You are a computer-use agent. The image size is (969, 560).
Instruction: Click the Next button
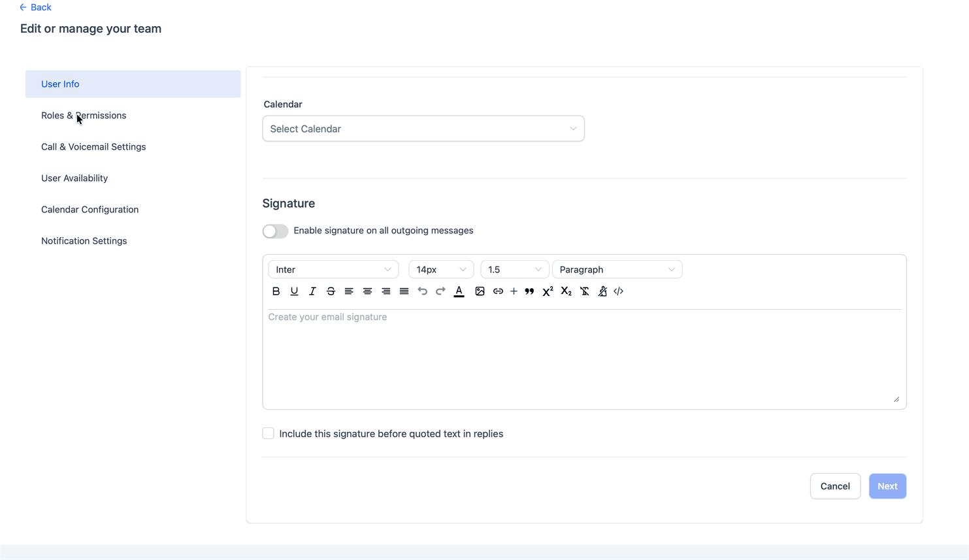coord(887,486)
